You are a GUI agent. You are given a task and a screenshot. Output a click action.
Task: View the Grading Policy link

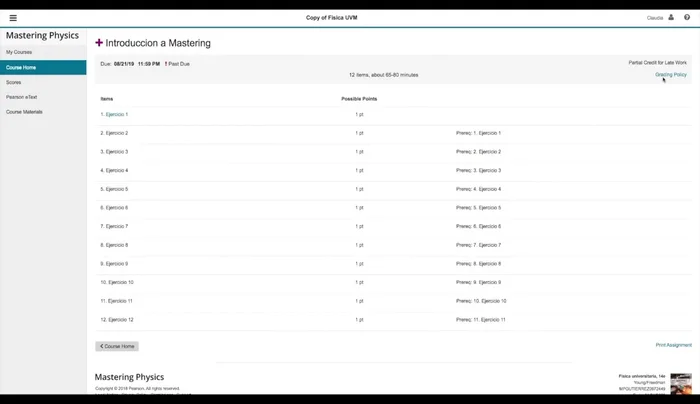[670, 74]
